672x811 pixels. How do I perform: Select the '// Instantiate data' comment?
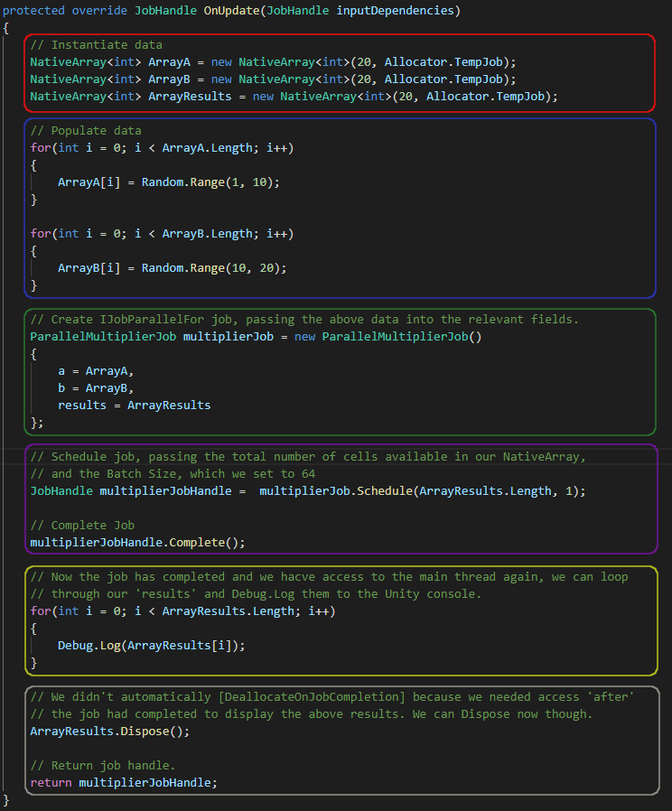click(x=97, y=45)
